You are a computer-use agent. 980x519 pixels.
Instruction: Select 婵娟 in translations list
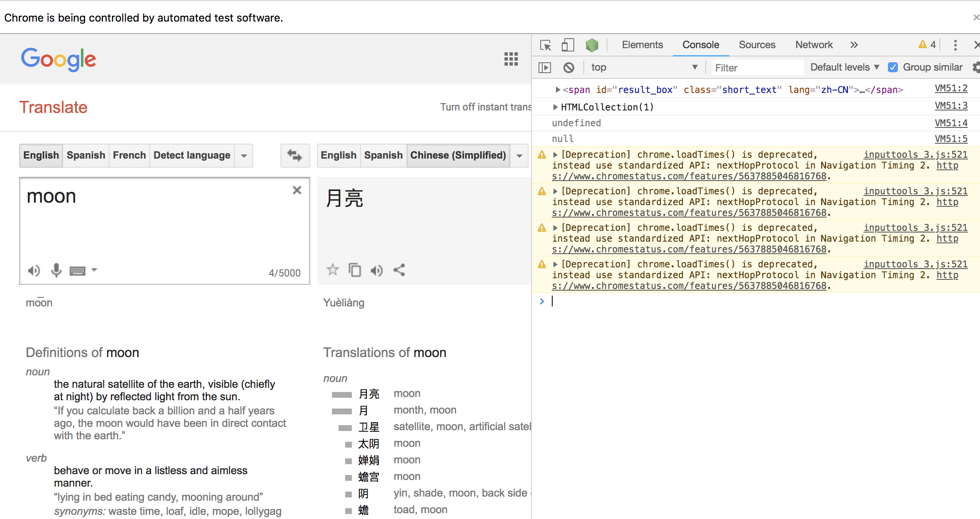[x=368, y=460]
